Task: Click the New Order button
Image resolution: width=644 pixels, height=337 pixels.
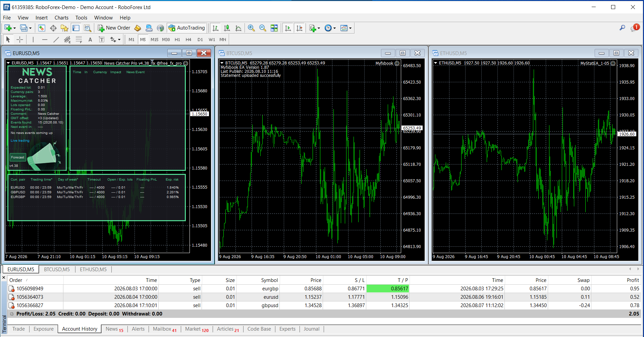Action: [114, 28]
